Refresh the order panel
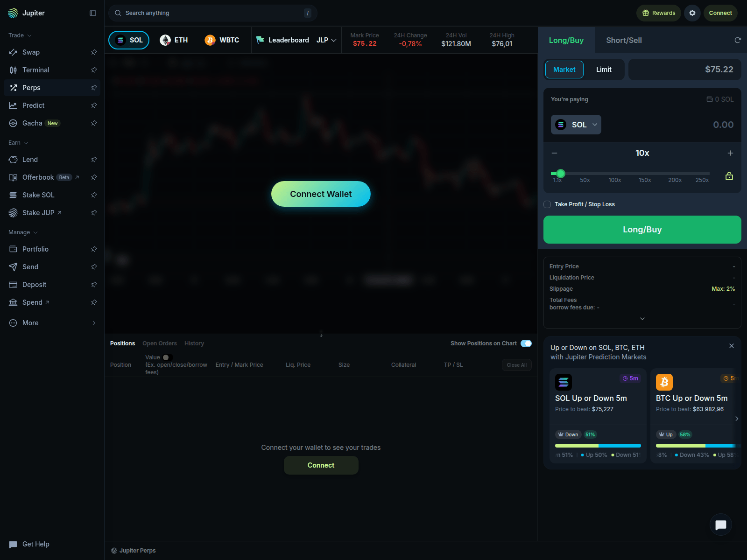Screen dimensions: 747x560 coord(738,40)
